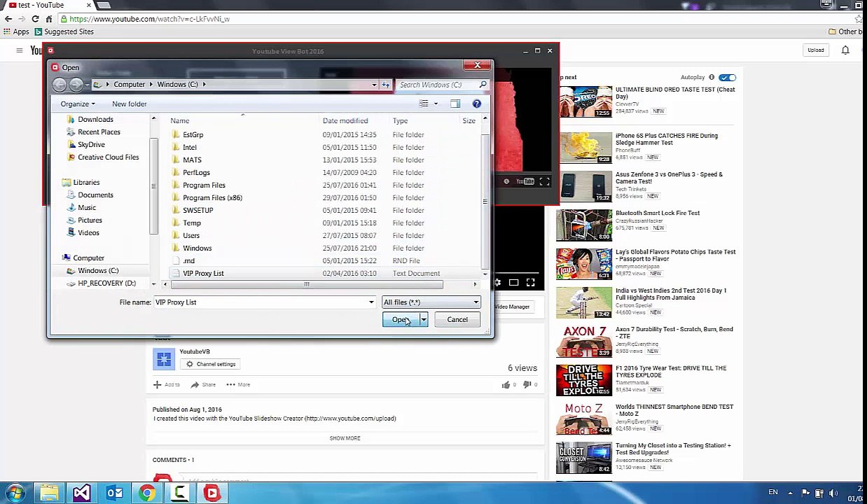Sort files by the Name column
Screen dimensions: 867x504
[x=179, y=120]
